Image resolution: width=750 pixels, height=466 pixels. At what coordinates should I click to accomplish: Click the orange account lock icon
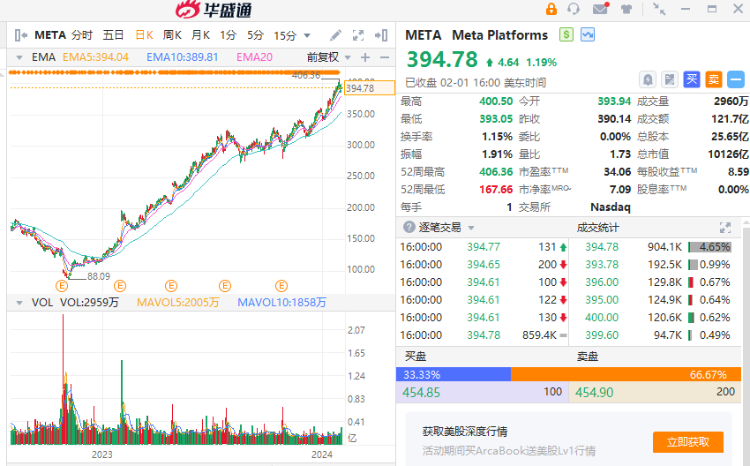551,10
